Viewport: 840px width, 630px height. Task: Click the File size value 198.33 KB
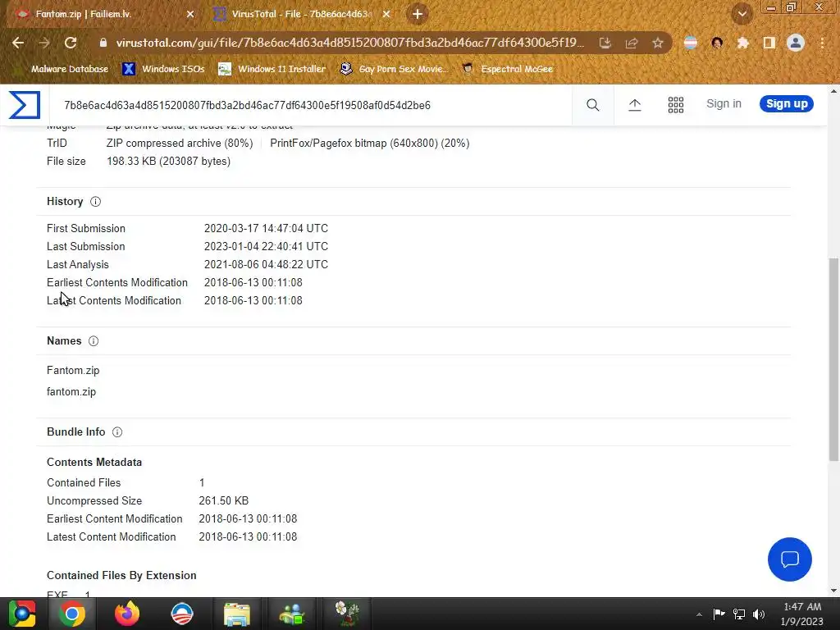(169, 162)
